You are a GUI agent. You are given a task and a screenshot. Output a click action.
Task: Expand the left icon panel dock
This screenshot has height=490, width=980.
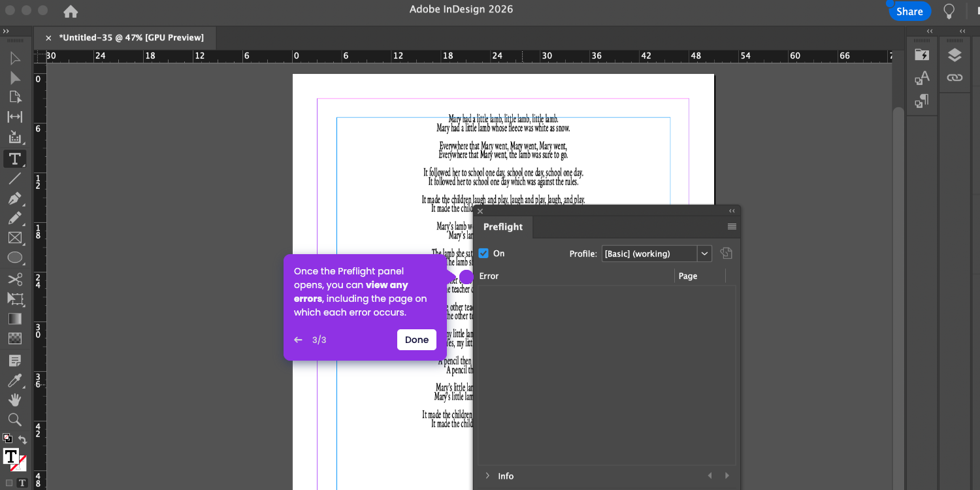pyautogui.click(x=929, y=31)
